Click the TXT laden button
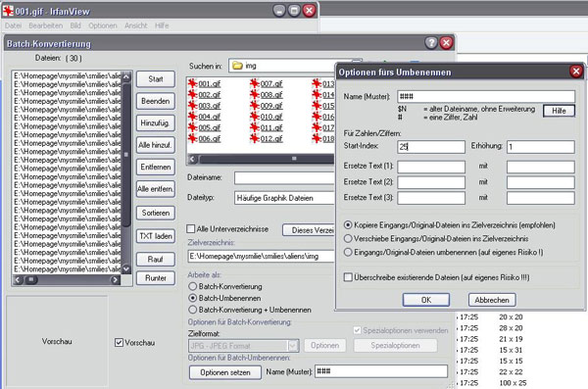The height and width of the screenshot is (389, 588). point(155,236)
